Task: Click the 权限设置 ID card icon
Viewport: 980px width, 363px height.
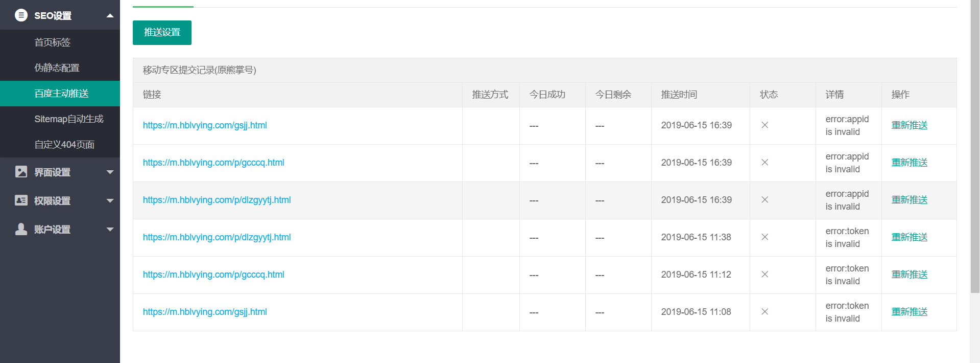Action: (21, 200)
